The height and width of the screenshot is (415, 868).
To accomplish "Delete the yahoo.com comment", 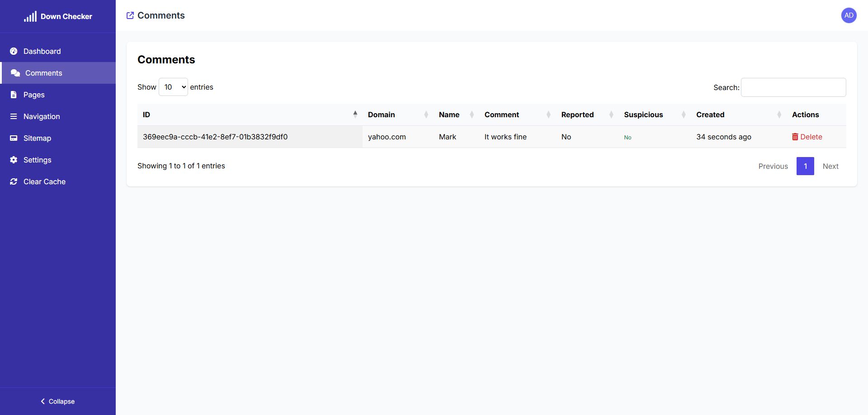I will (807, 137).
